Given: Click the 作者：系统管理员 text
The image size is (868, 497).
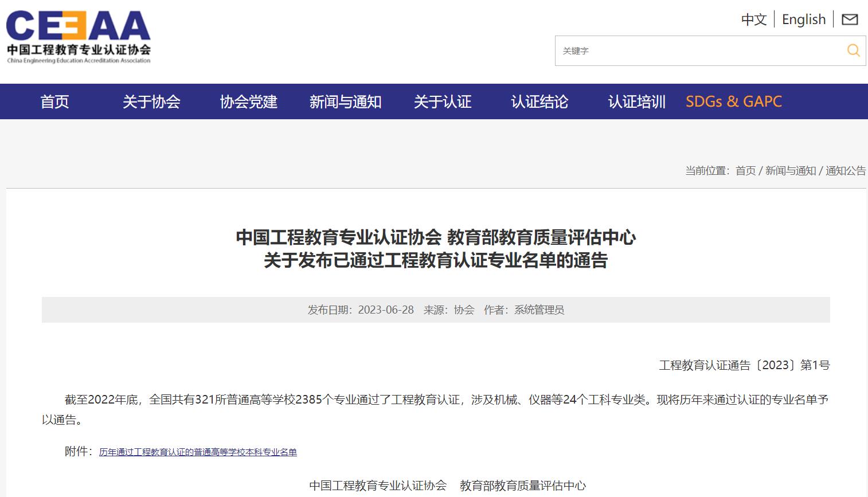Looking at the screenshot, I should [524, 310].
